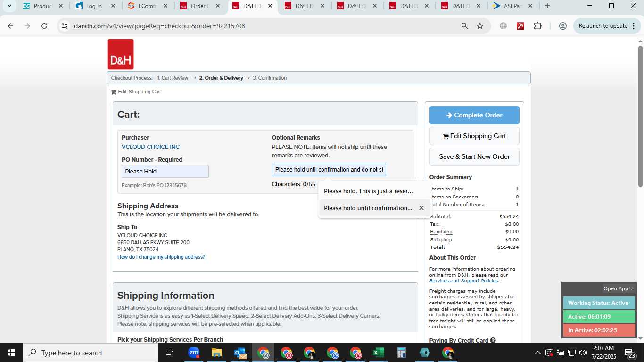Click the page vertical scrollbar
Screen dimensions: 644x362
pos(641,115)
